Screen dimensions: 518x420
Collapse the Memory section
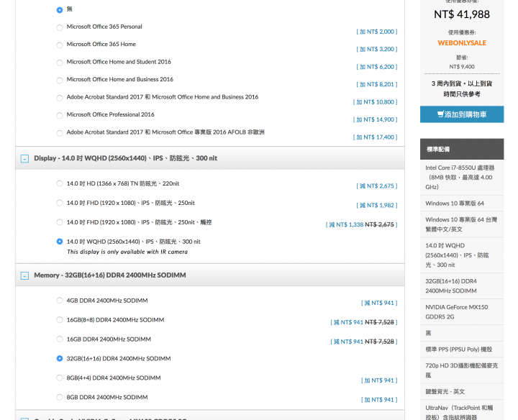24,275
